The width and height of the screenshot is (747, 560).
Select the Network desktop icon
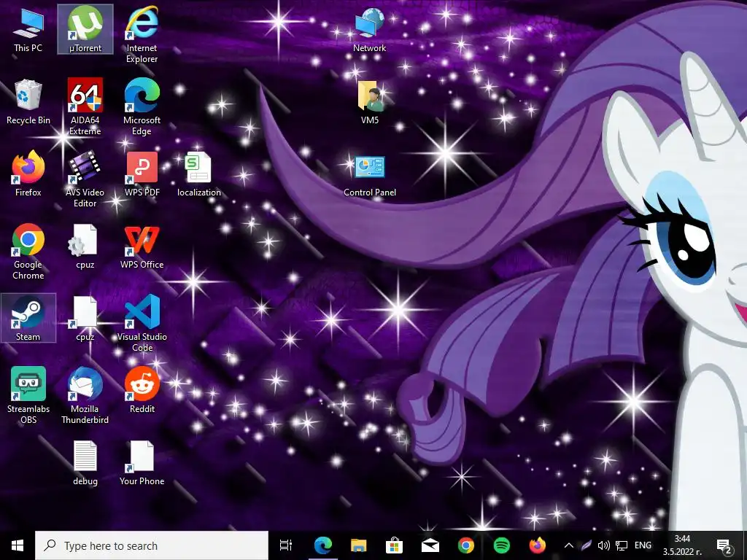click(x=370, y=29)
